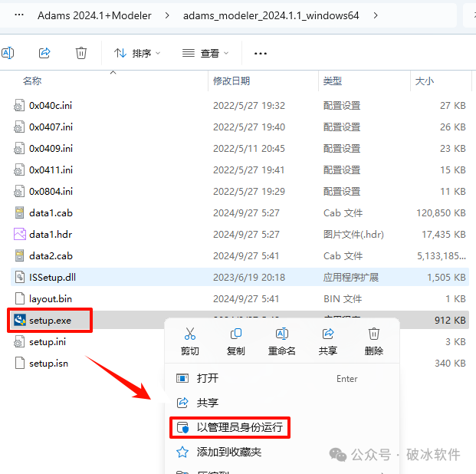Click the 0x040c.ini gear file icon
The height and width of the screenshot is (474, 476).
tap(19, 105)
